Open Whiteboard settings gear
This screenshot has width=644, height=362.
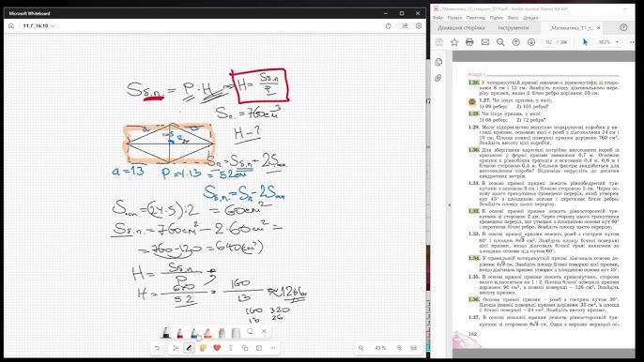(x=419, y=26)
